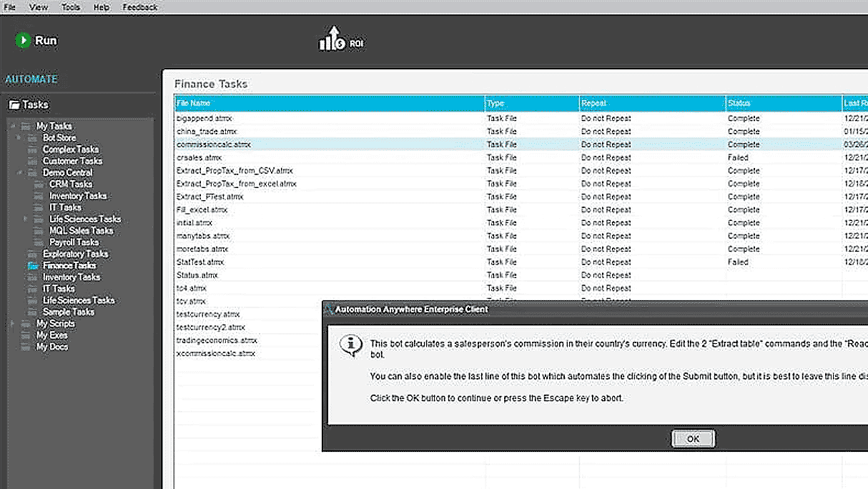Select Sample Tasks in the tree
Viewport: 868px width, 489px height.
(69, 312)
